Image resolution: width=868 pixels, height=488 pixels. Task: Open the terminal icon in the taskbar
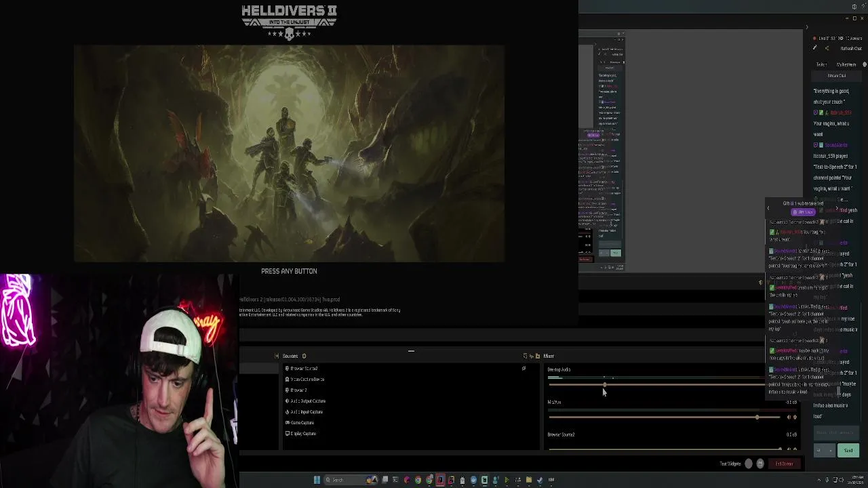pyautogui.click(x=395, y=480)
